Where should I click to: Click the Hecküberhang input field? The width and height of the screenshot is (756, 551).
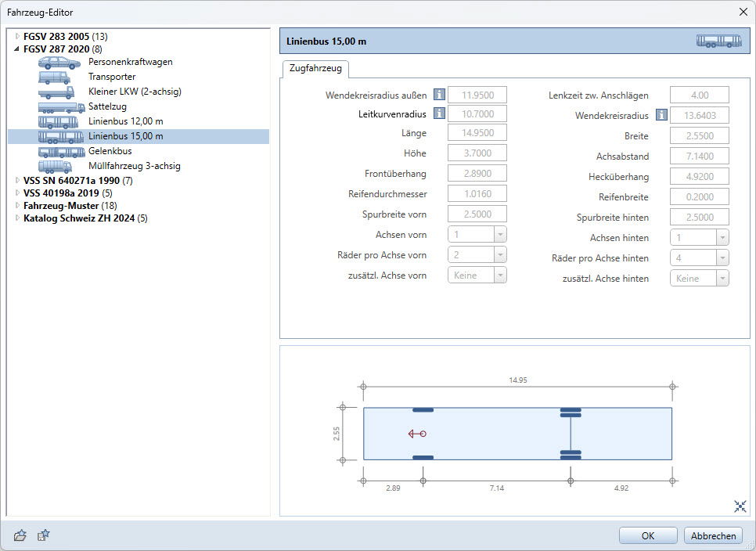coord(699,176)
